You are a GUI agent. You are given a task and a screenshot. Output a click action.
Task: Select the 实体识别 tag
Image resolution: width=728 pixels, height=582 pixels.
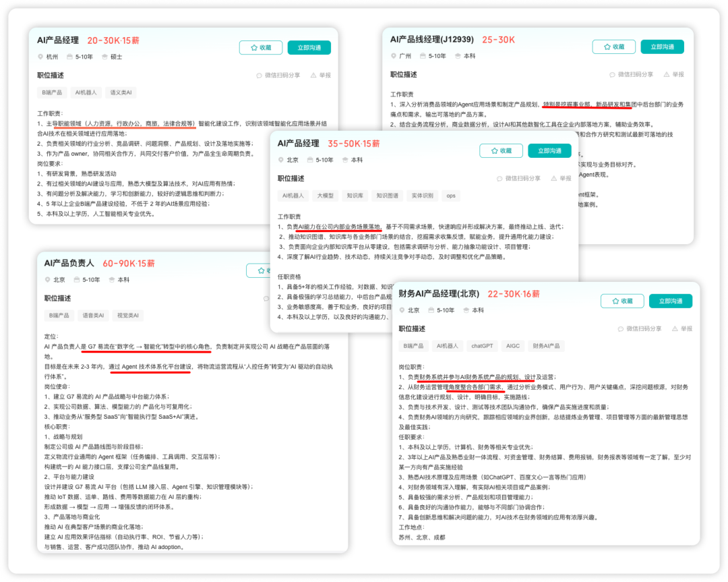[422, 196]
